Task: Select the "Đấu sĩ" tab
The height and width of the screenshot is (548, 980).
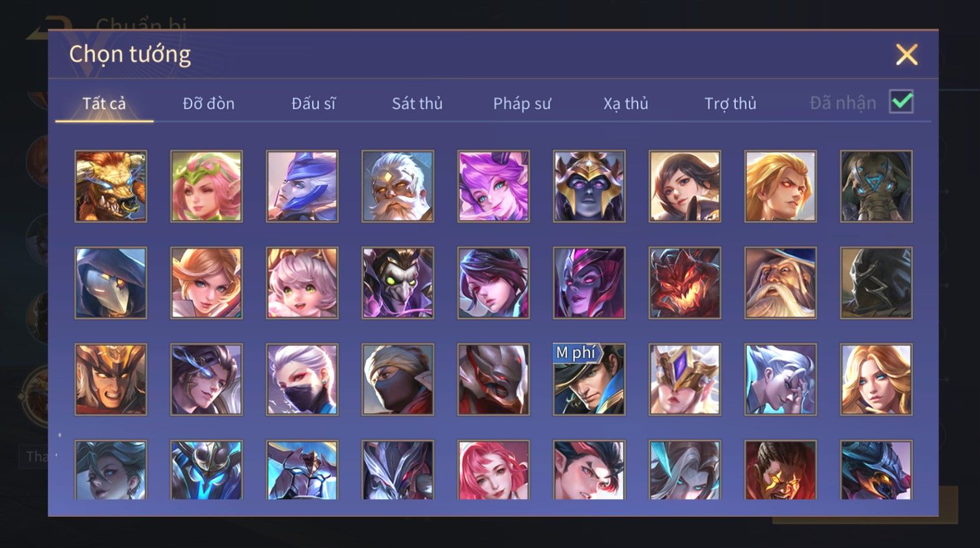Action: coord(313,103)
